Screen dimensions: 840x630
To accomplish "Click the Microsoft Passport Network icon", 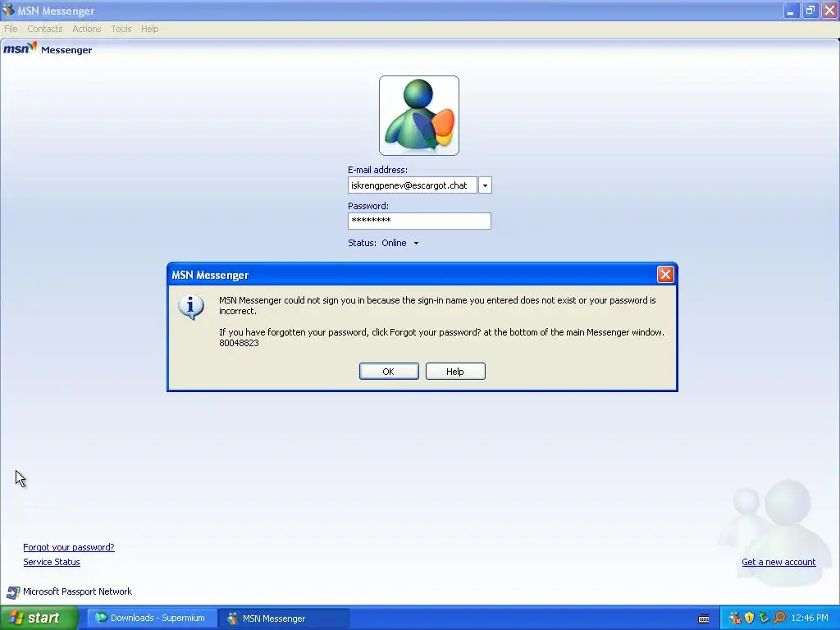I will coord(13,592).
